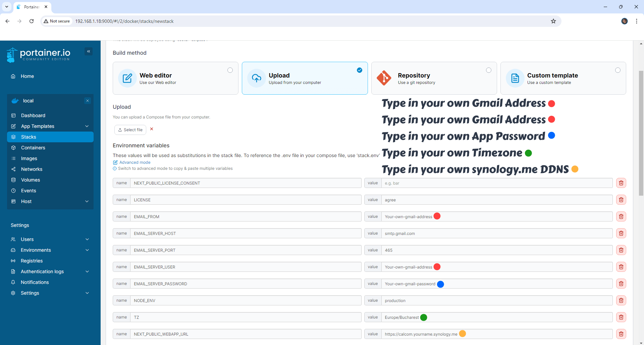This screenshot has height=345, width=644.
Task: Select the Upload build method
Action: click(x=305, y=78)
